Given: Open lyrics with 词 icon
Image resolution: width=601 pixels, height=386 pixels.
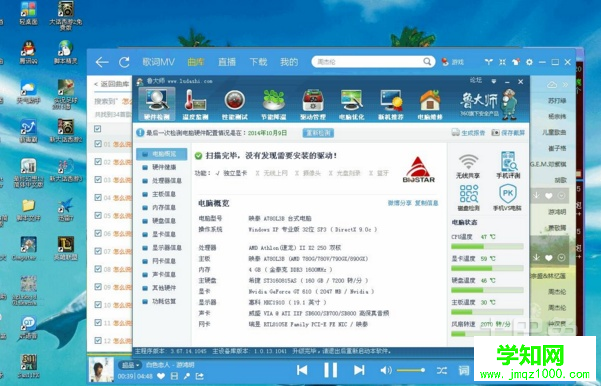Looking at the screenshot, I should 464,370.
